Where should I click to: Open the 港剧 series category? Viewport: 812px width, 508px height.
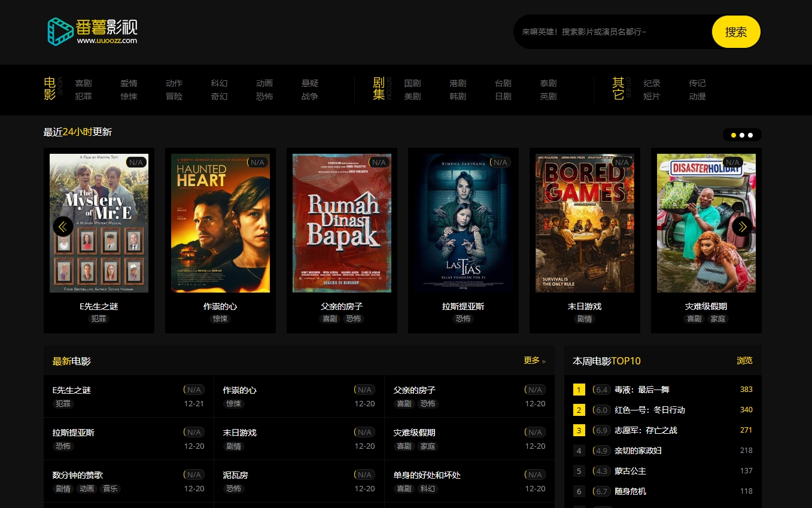[458, 83]
